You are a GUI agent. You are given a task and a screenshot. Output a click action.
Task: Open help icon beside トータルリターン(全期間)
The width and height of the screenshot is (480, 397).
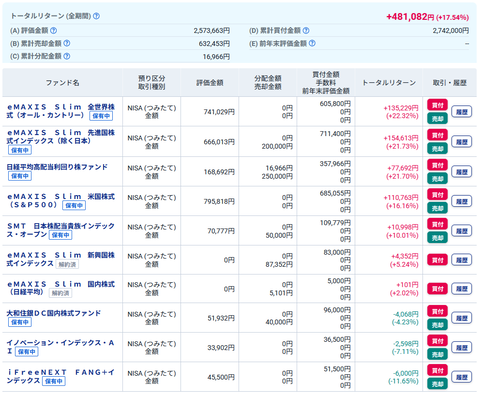pyautogui.click(x=96, y=16)
